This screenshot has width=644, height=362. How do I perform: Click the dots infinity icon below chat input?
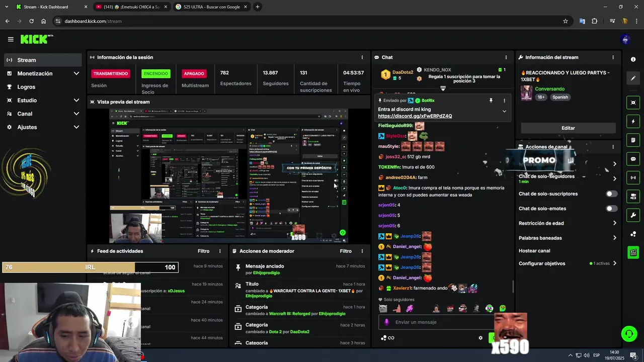pos(387,338)
